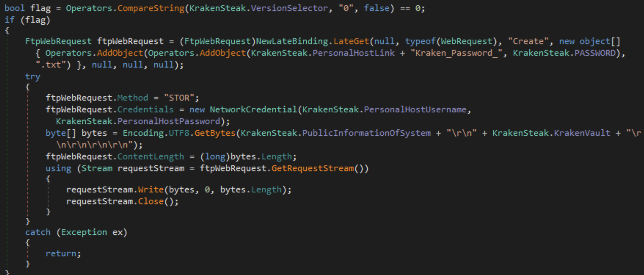
Task: Click KrakenSteak.PASSWORD field reference
Action: pyautogui.click(x=564, y=53)
